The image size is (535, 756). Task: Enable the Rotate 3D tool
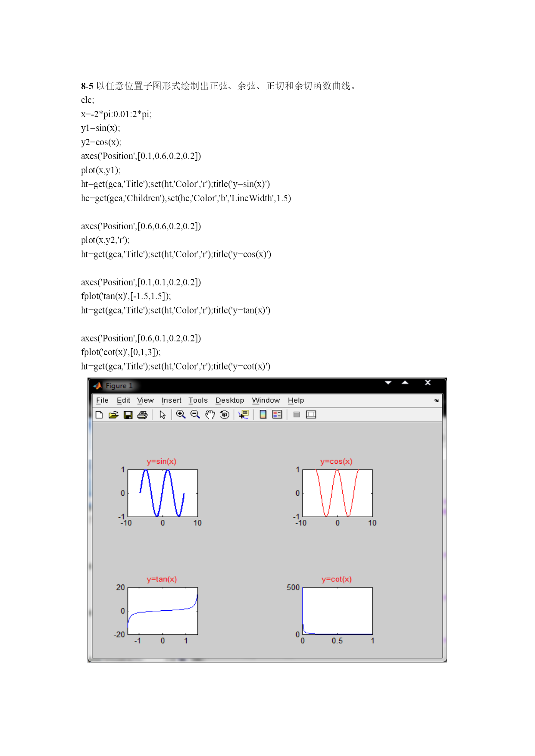[x=225, y=415]
